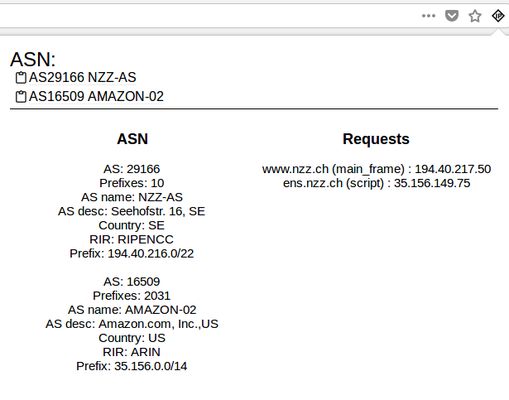The width and height of the screenshot is (509, 400).
Task: Click the ens.nzz.ch script request entry
Action: (376, 183)
